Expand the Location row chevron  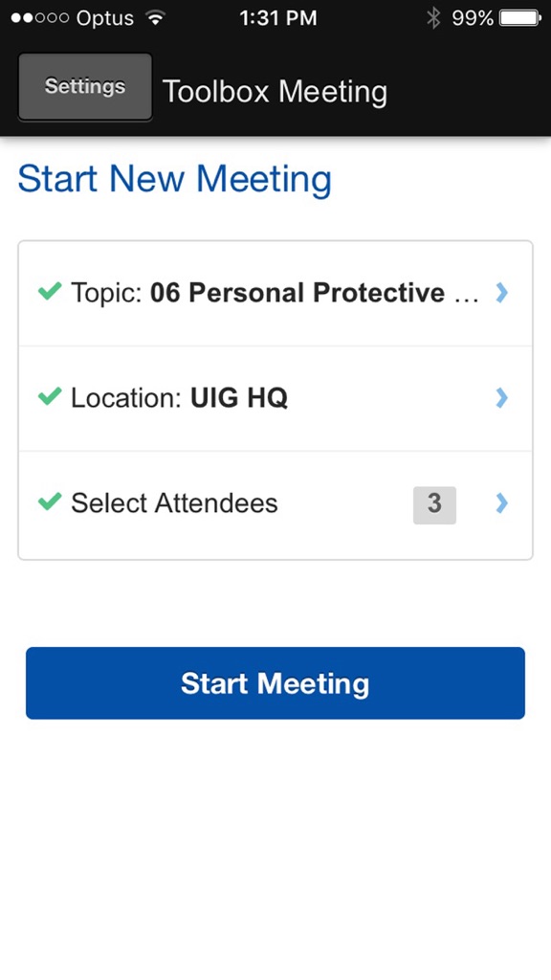pyautogui.click(x=501, y=397)
